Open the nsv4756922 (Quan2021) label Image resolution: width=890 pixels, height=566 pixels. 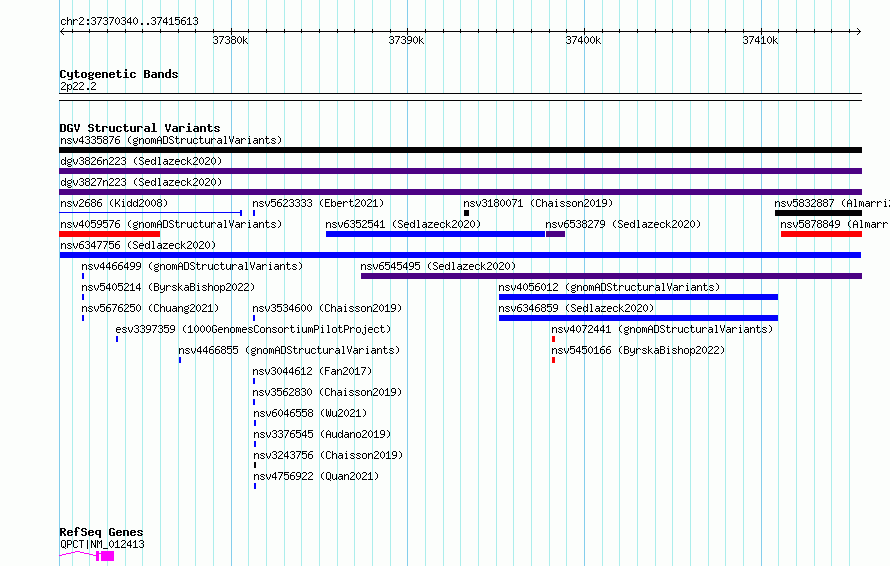[x=316, y=476]
